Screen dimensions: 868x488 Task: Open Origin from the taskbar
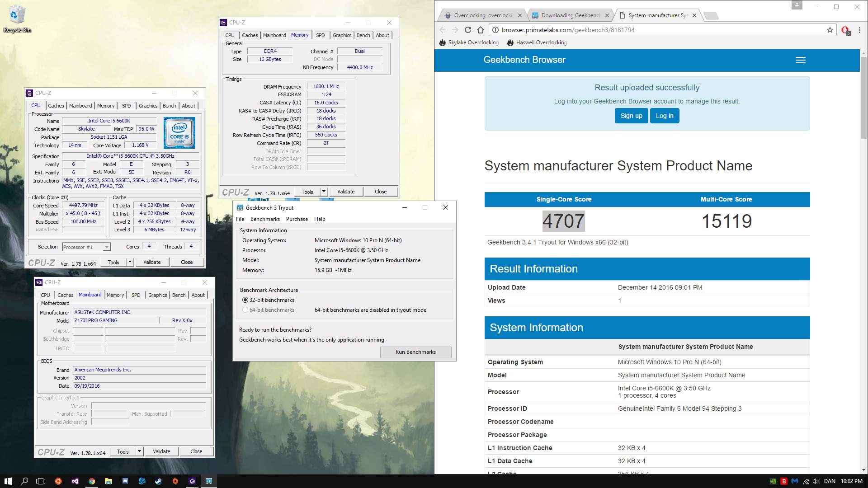175,481
